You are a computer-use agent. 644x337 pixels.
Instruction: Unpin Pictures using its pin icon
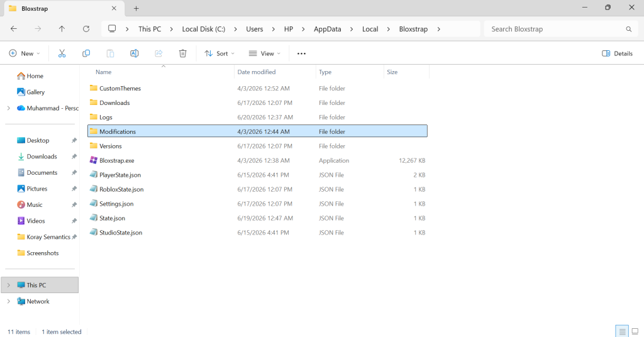click(x=74, y=189)
